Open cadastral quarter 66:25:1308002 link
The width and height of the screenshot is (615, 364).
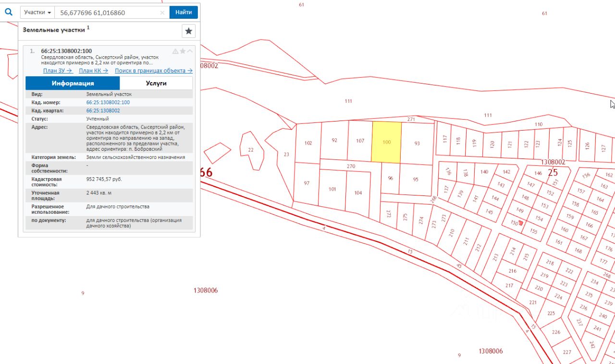pos(103,110)
